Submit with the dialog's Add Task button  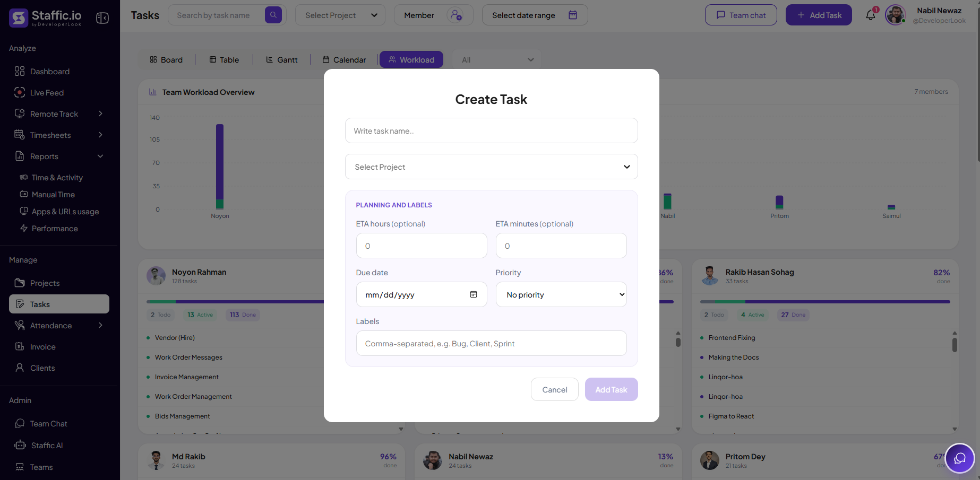coord(612,389)
